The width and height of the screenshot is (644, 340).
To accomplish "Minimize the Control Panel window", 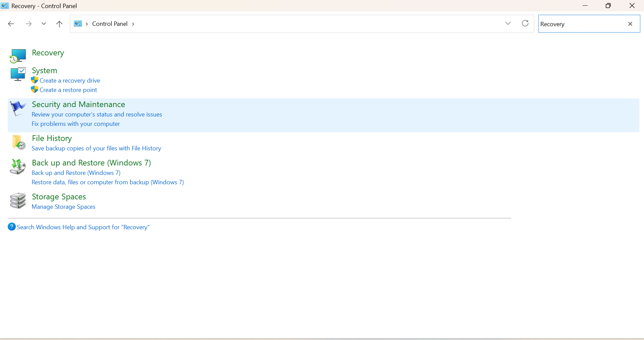I will coord(585,6).
